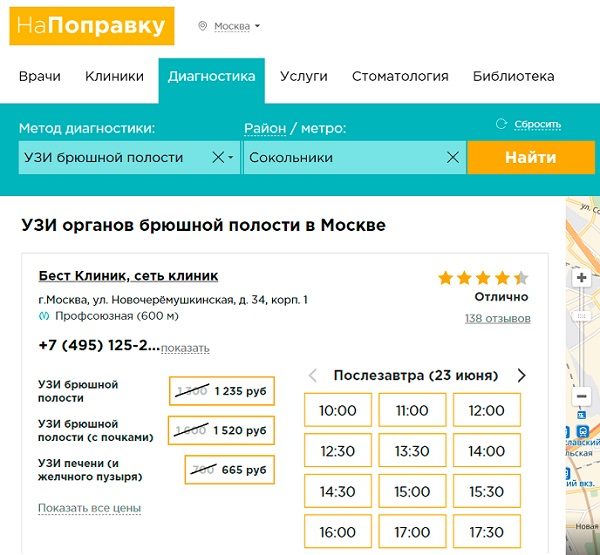Select the 10:00 appointment time slot
Image resolution: width=600 pixels, height=555 pixels.
[338, 410]
